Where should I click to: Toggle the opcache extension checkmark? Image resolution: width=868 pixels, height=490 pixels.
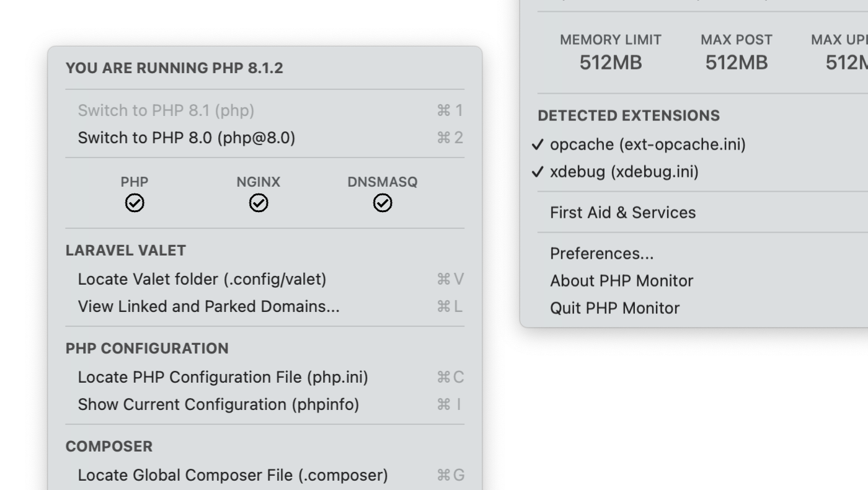coord(538,145)
